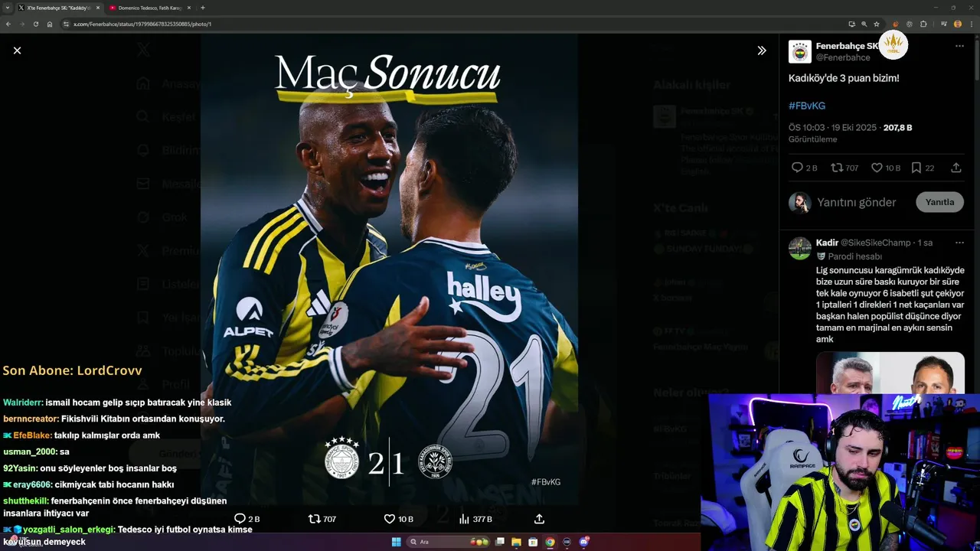The height and width of the screenshot is (551, 980).
Task: Close the X'te Fenerbahçe SK tab
Action: 98,8
